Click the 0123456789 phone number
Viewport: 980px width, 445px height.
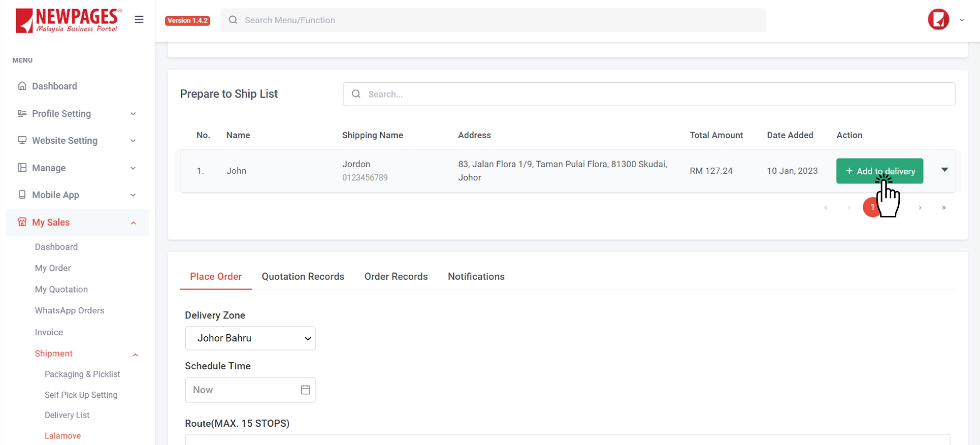[x=365, y=177]
